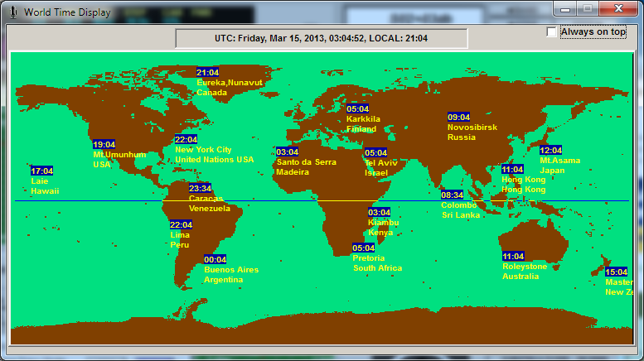Select the Tel Aviv Israel label
This screenshot has height=361, width=644.
(380, 168)
